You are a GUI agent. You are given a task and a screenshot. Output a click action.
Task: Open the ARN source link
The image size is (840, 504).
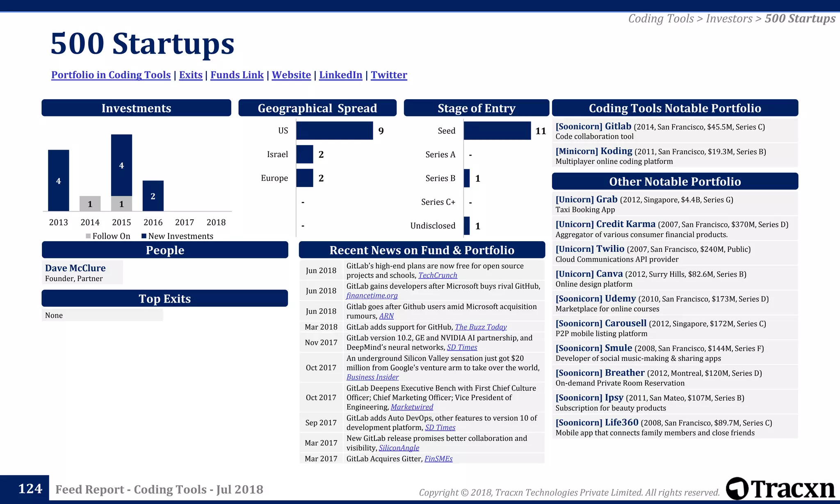[386, 316]
